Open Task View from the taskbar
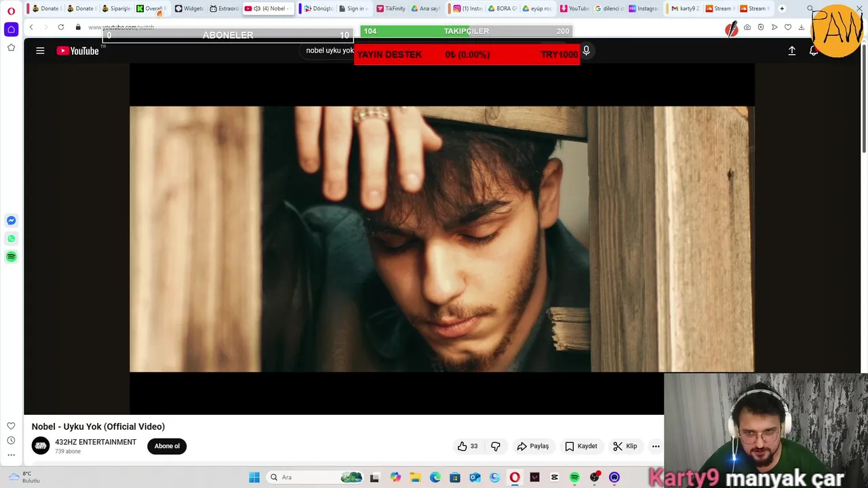Viewport: 868px width, 488px height. pyautogui.click(x=374, y=477)
